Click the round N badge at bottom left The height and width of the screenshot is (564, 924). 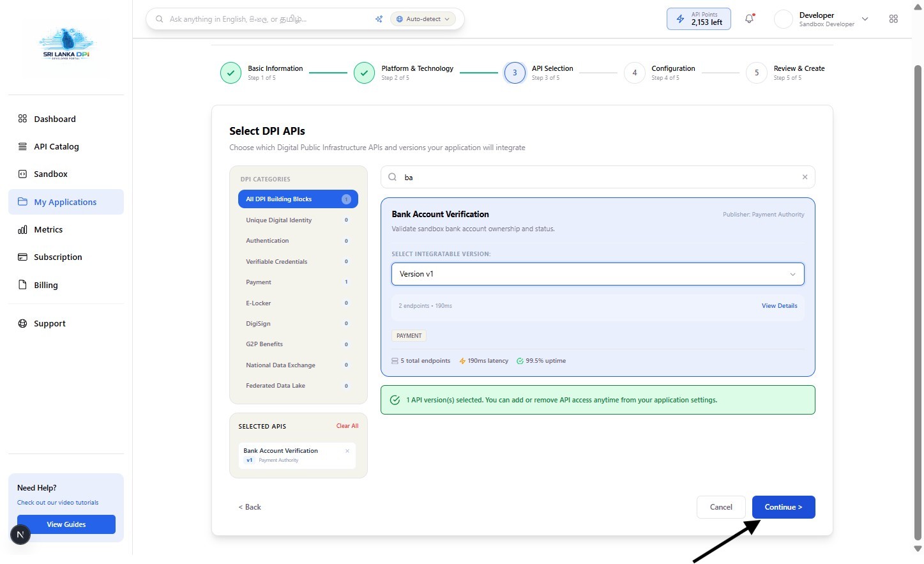tap(20, 535)
